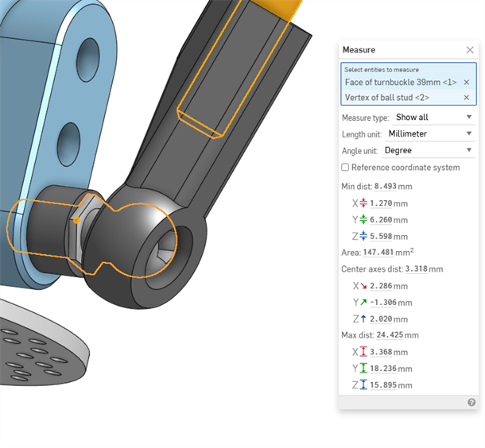The height and width of the screenshot is (448, 485).
Task: Remove Face of turnbuckle 39mm from selection
Action: click(466, 83)
